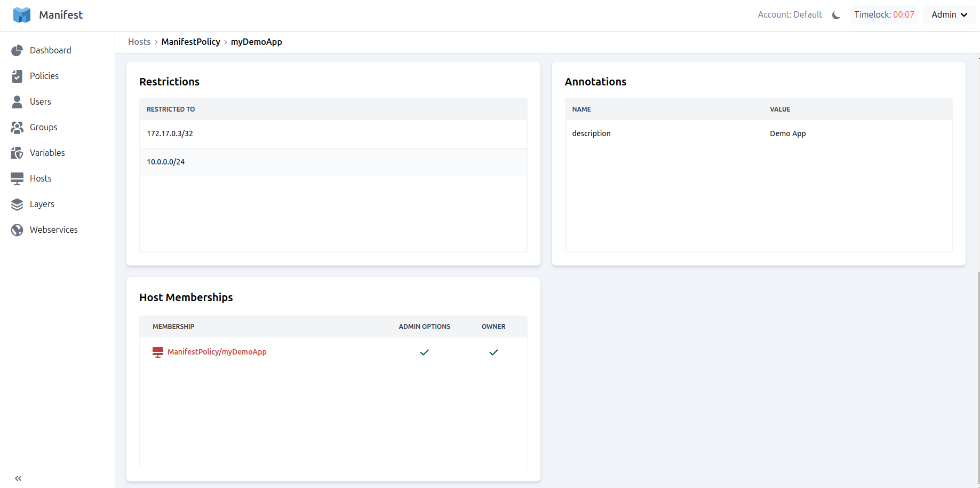The image size is (980, 488).
Task: Click Admin Options checkmark for myDemoApp
Action: pyautogui.click(x=425, y=352)
